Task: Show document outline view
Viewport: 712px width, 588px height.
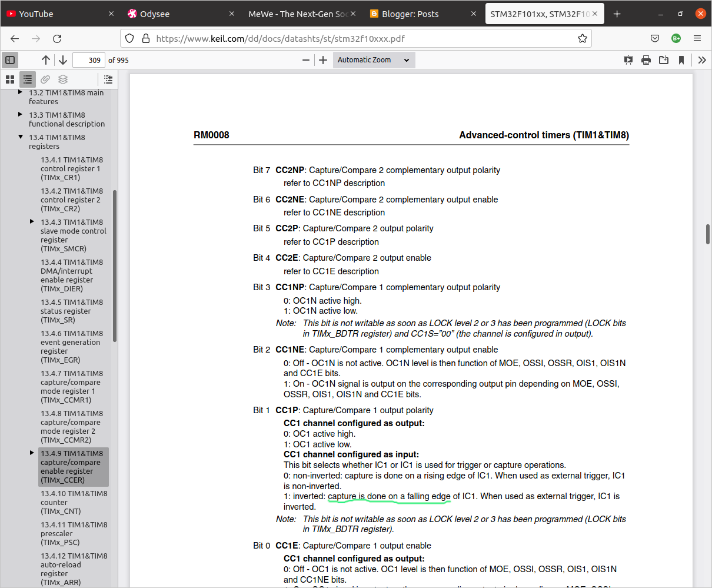Action: pos(28,79)
